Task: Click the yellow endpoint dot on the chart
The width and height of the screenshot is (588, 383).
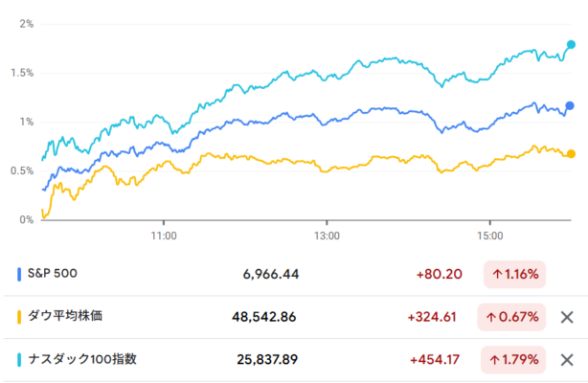Action: [x=571, y=154]
